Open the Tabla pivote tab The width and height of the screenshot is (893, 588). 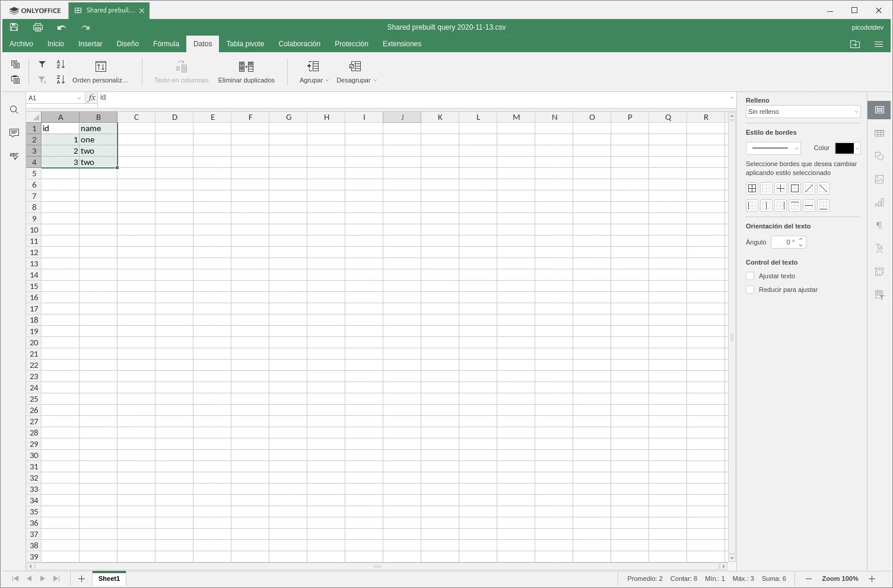click(245, 44)
